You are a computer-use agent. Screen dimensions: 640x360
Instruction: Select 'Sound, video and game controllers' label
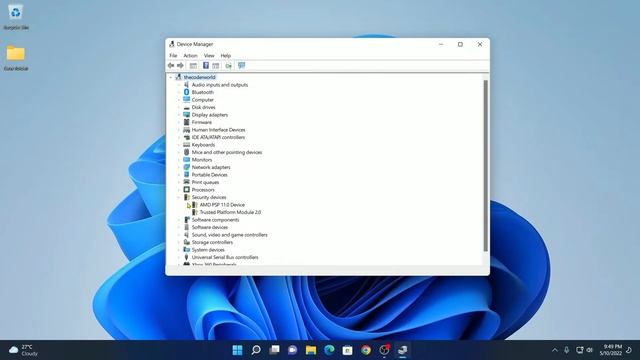coord(229,235)
